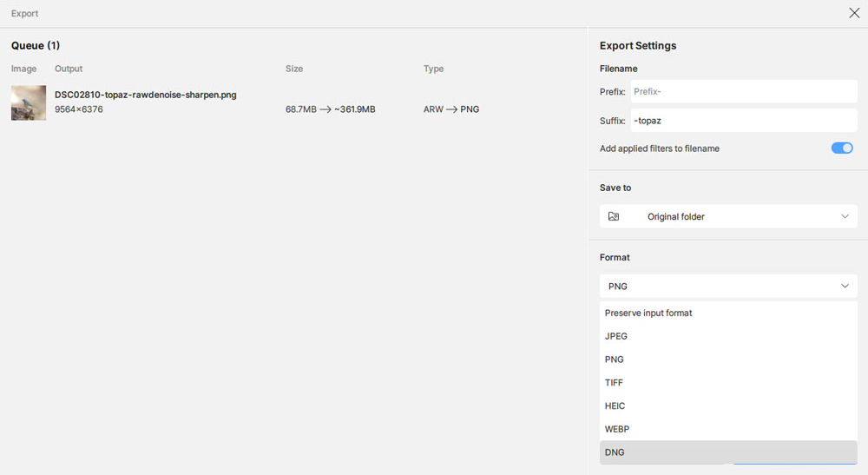Viewport: 868px width, 475px height.
Task: Click the ARW to PNG type entry
Action: coord(451,109)
